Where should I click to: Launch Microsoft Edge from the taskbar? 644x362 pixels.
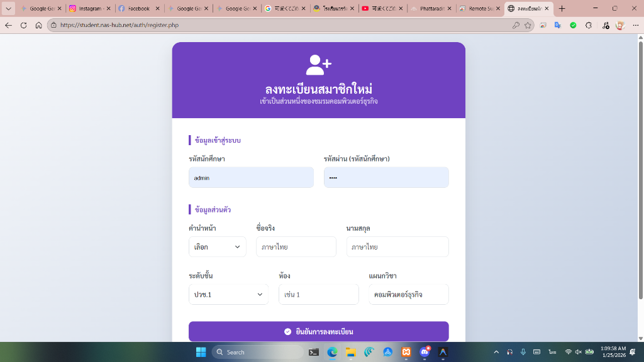coord(332,352)
